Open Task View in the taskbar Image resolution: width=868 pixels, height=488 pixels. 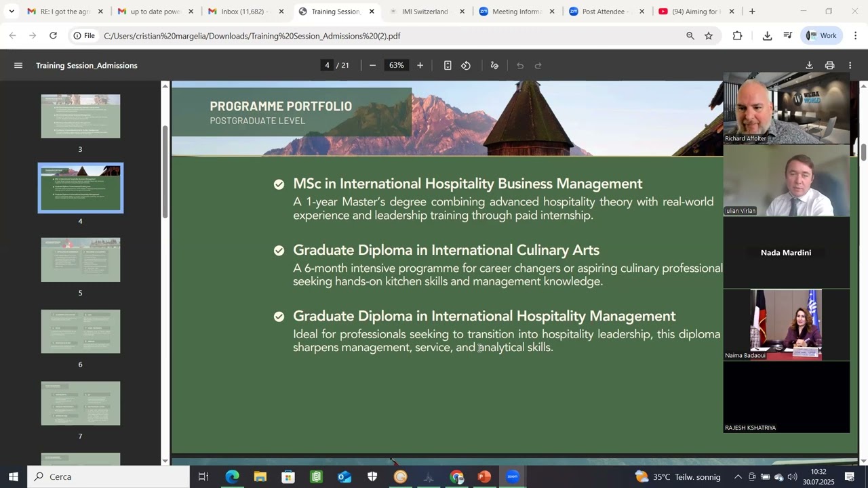click(x=203, y=476)
